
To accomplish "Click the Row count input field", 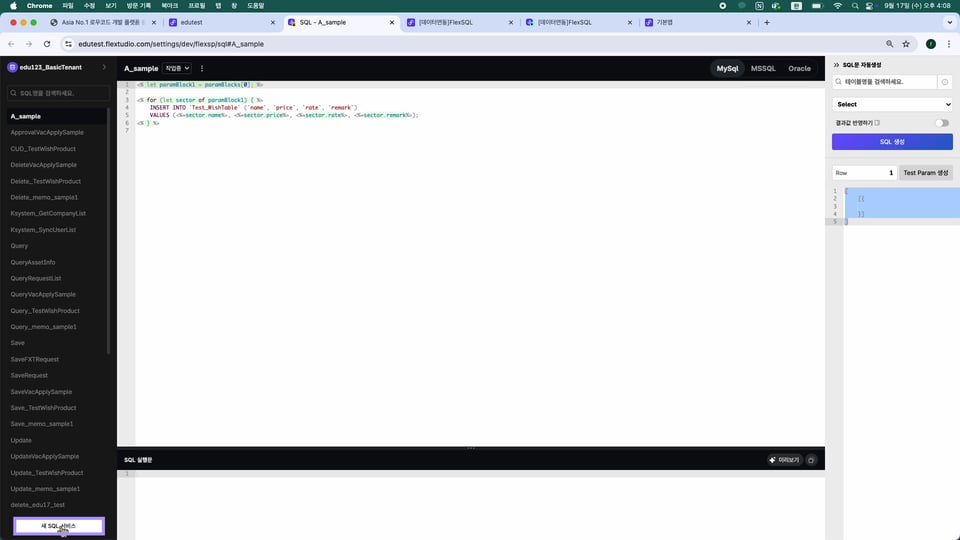I will 864,173.
